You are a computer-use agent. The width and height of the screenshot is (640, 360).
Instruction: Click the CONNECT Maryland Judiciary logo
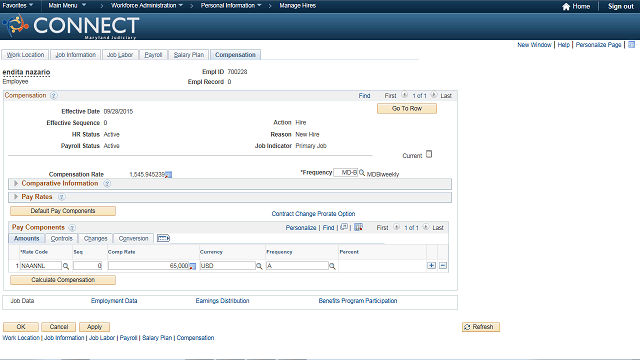click(x=71, y=27)
